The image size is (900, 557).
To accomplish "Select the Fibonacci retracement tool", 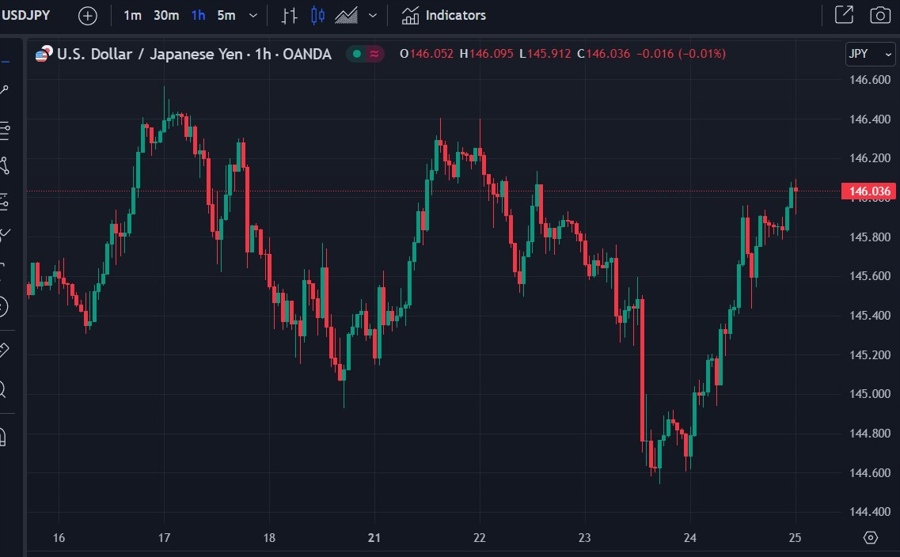I will 5,131.
